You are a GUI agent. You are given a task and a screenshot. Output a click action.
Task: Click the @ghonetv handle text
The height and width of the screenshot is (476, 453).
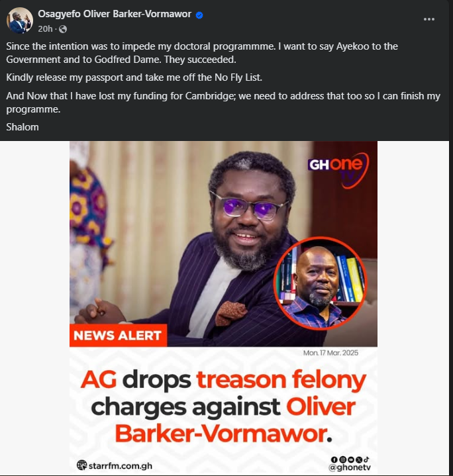coord(352,467)
